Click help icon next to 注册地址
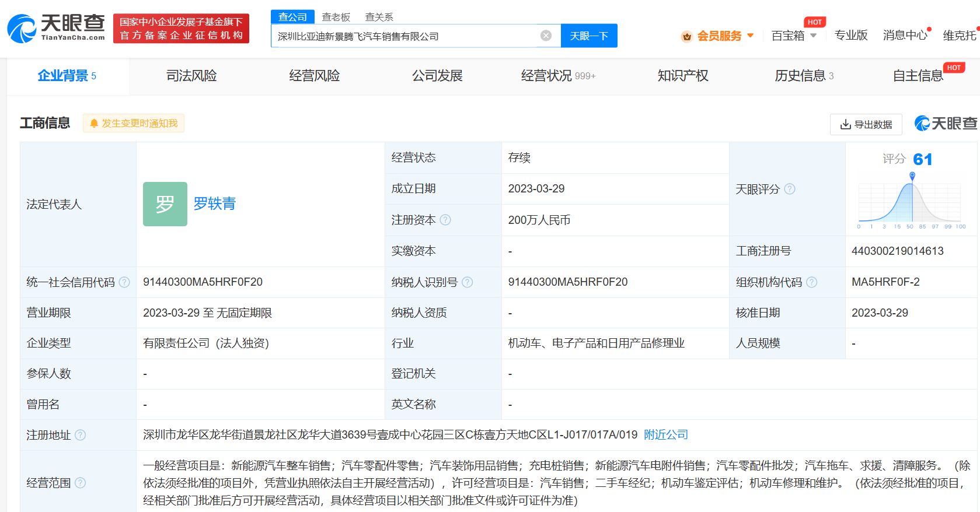980x512 pixels. (81, 435)
